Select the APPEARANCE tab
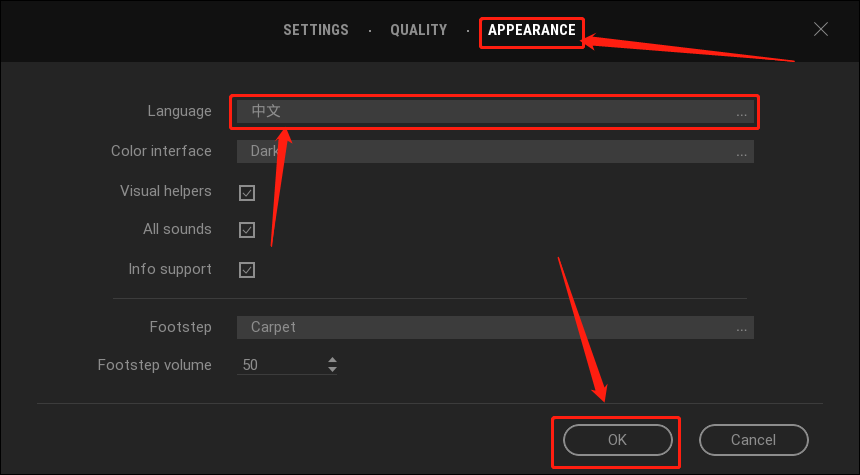This screenshot has height=475, width=860. (x=532, y=30)
